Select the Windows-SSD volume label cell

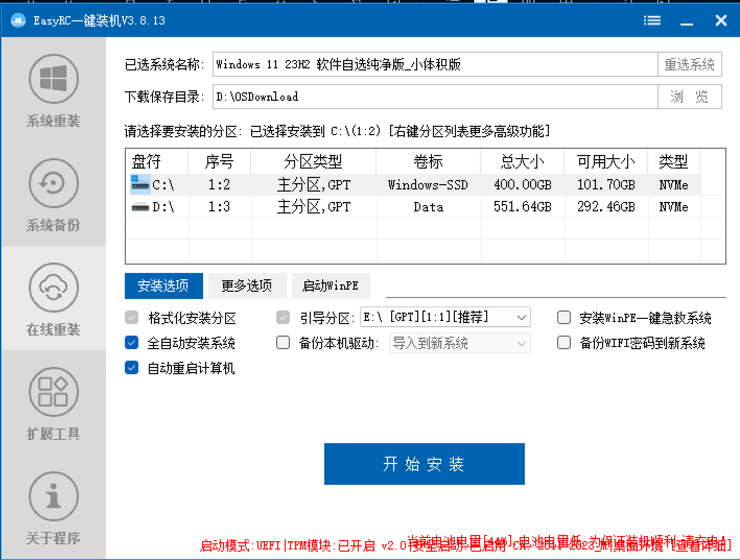pyautogui.click(x=428, y=185)
